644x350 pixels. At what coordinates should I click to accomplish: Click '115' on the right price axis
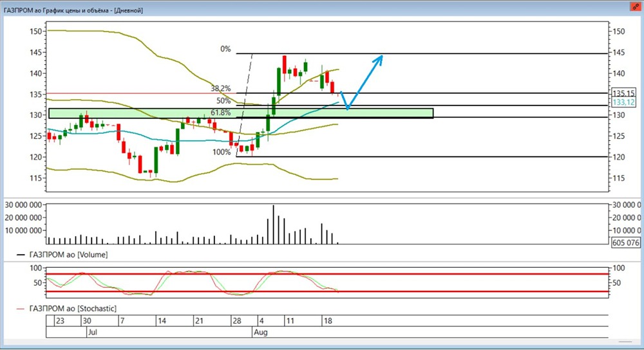618,178
